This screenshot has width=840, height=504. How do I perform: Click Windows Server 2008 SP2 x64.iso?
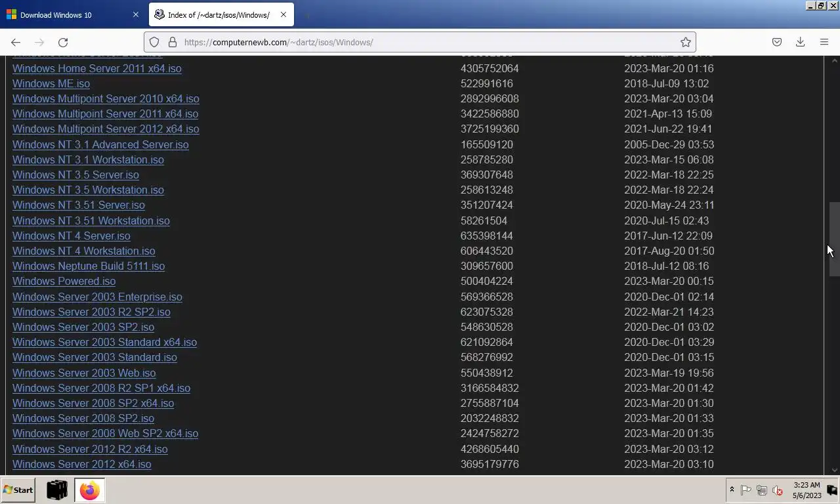click(x=93, y=403)
